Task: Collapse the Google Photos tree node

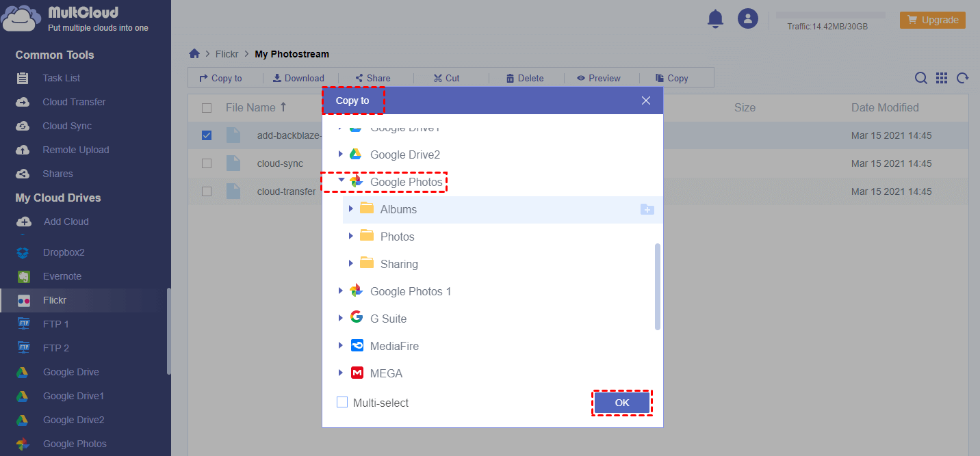Action: pos(341,181)
